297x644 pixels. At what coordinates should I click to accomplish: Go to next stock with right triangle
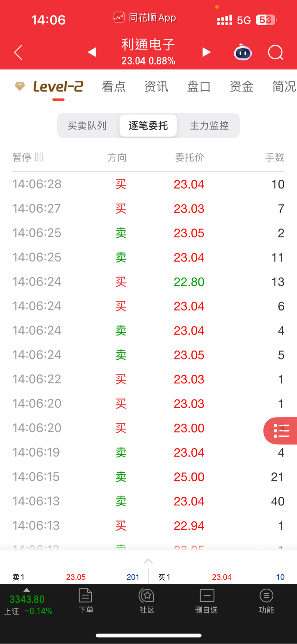click(x=207, y=52)
